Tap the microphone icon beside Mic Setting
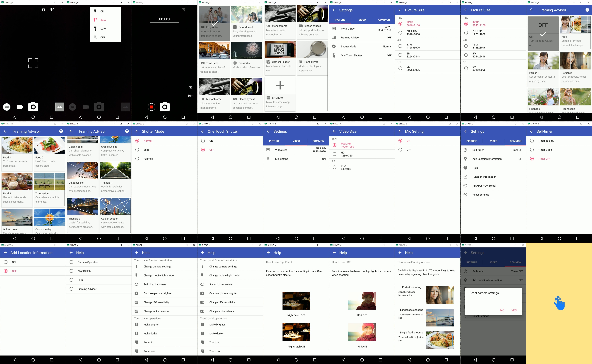The image size is (592, 364). (268, 159)
